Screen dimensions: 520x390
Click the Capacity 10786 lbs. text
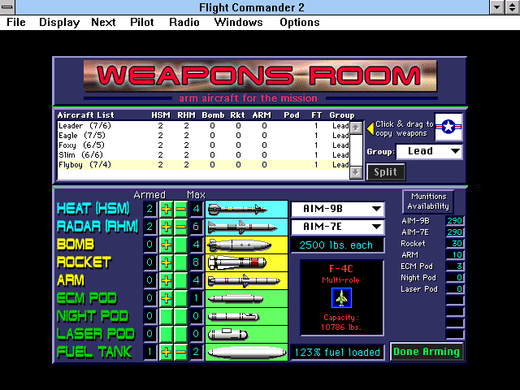pos(341,322)
